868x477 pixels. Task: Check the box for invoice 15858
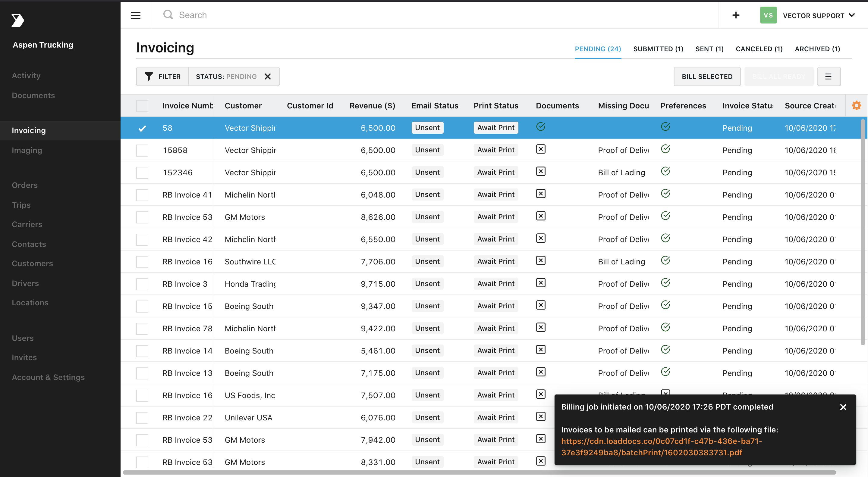142,150
